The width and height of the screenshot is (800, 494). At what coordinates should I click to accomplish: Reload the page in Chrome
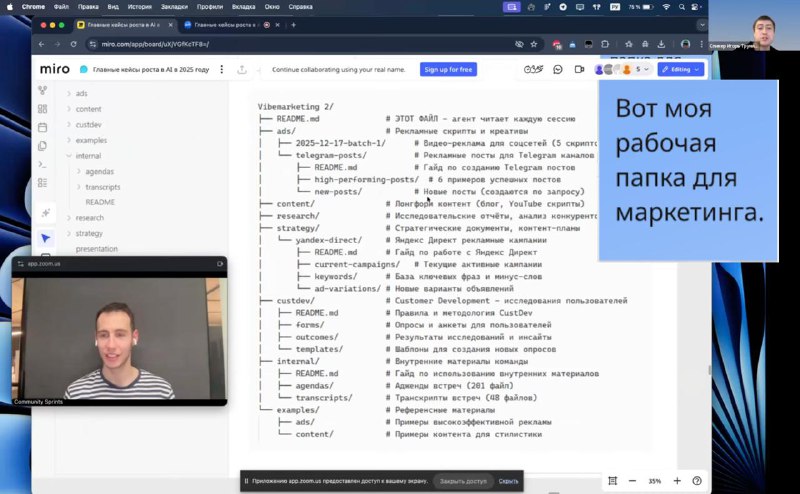(73, 44)
